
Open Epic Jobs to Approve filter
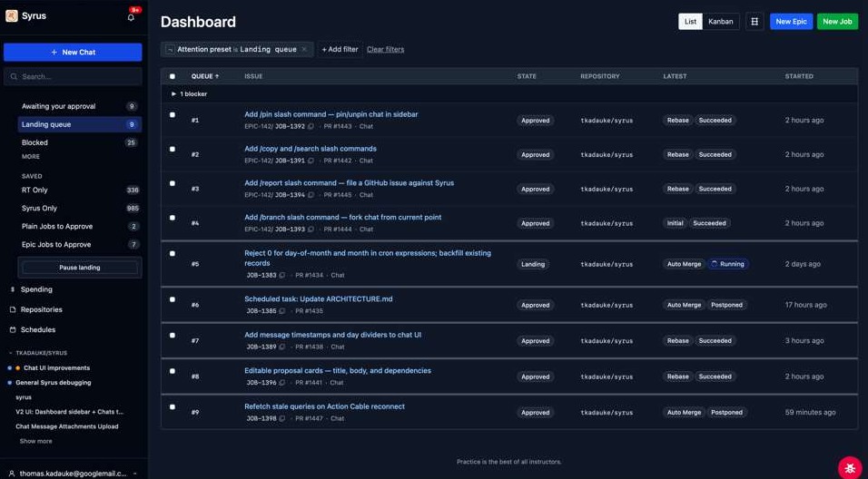[x=80, y=244]
